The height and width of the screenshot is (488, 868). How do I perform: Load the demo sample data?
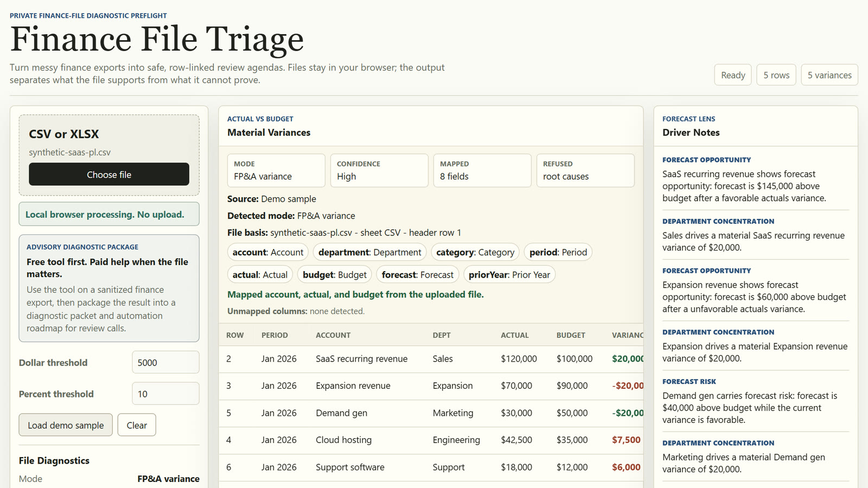[x=66, y=425]
